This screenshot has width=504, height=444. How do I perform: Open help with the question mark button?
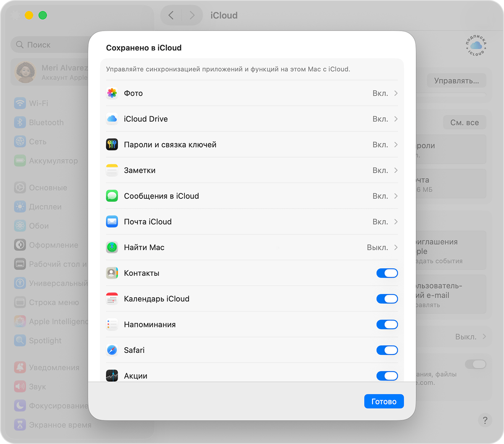pyautogui.click(x=485, y=420)
